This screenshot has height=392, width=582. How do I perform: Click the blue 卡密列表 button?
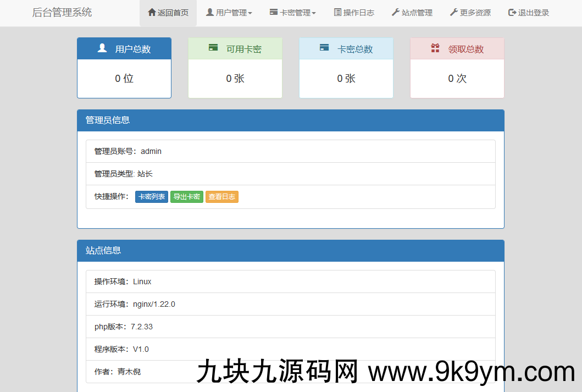coord(151,196)
